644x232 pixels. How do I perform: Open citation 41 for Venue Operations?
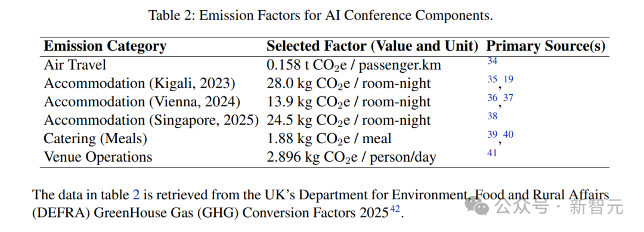tap(492, 153)
